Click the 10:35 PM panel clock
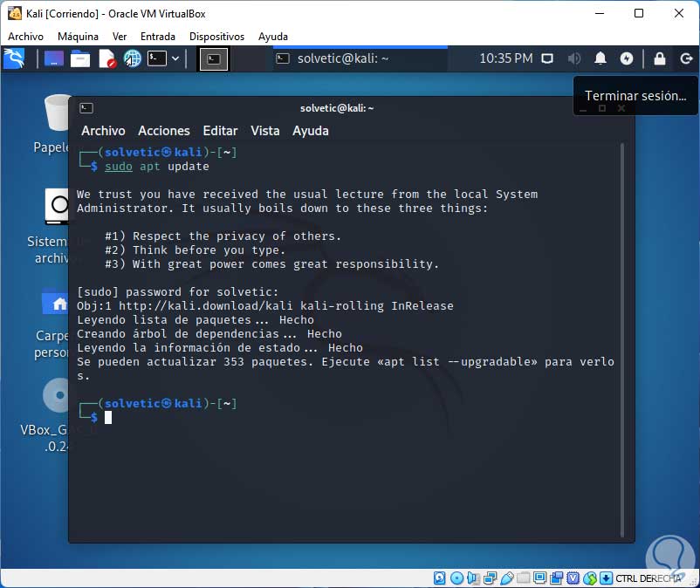The height and width of the screenshot is (588, 700). (x=506, y=58)
